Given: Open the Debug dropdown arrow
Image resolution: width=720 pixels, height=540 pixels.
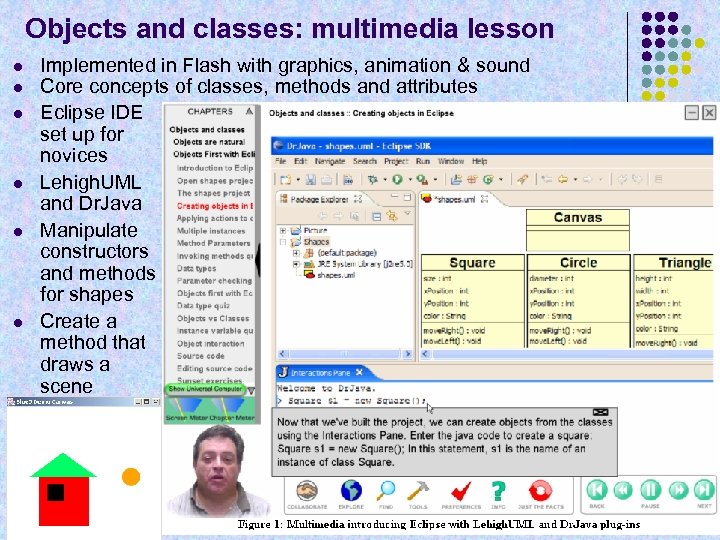Looking at the screenshot, I should (x=385, y=180).
